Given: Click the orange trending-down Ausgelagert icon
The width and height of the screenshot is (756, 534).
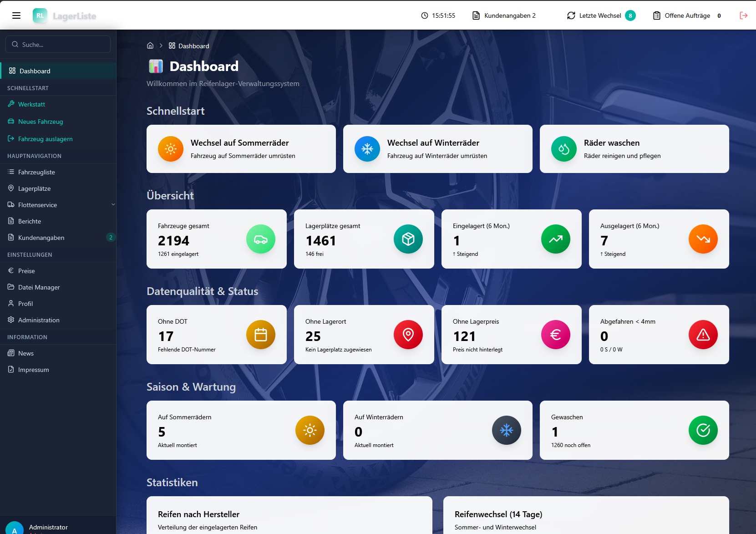Looking at the screenshot, I should (x=703, y=239).
